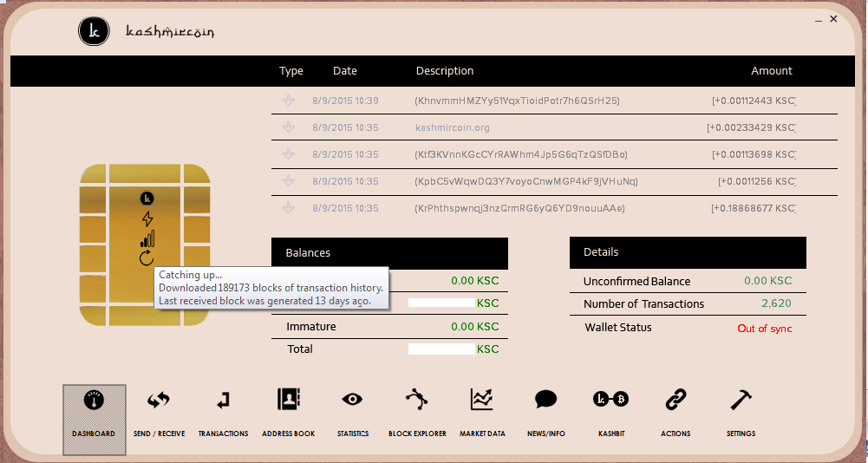Click the Unconfirmed Balance label
This screenshot has width=868, height=463.
click(636, 281)
